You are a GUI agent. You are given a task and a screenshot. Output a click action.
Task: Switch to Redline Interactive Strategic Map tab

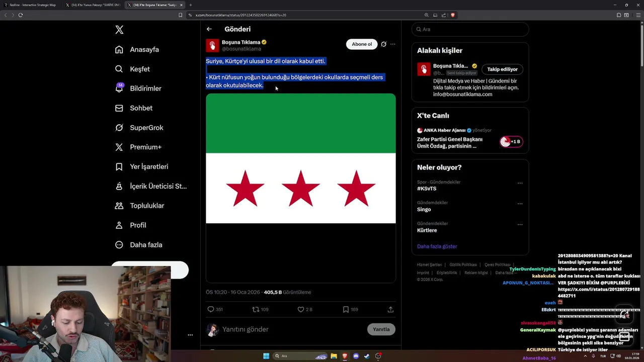(x=30, y=5)
